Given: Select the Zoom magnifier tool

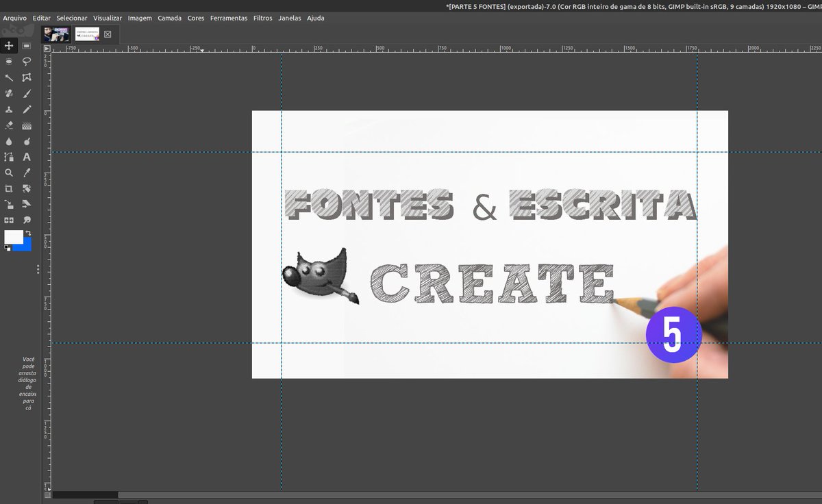Looking at the screenshot, I should (9, 173).
